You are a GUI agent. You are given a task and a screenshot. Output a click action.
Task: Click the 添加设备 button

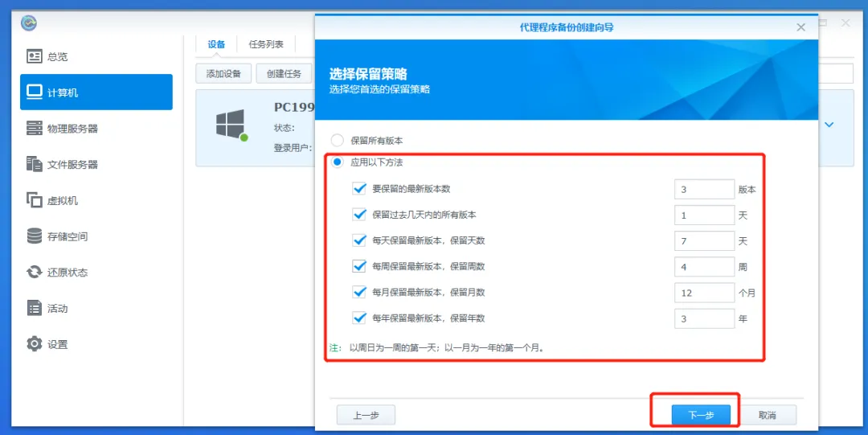223,74
